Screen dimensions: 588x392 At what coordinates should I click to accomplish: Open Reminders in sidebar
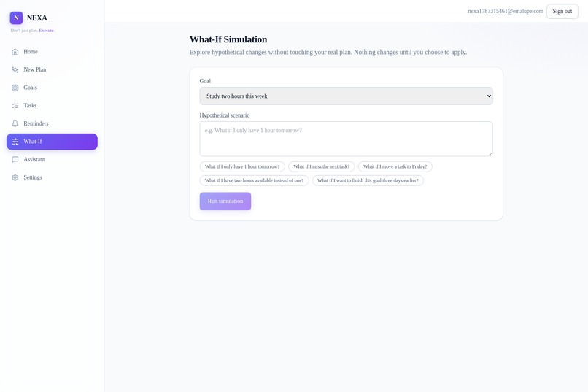click(x=52, y=124)
